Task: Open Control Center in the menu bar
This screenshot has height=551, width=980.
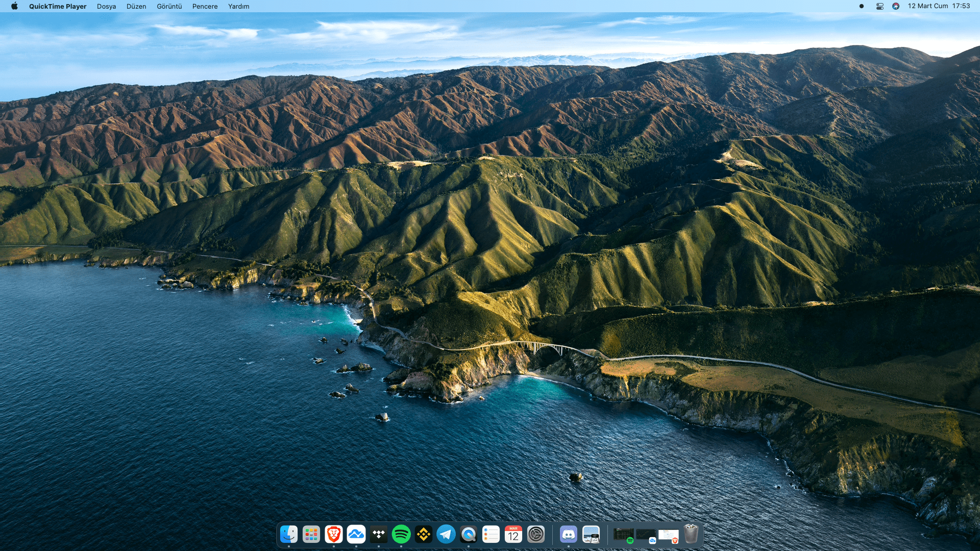Action: [880, 6]
